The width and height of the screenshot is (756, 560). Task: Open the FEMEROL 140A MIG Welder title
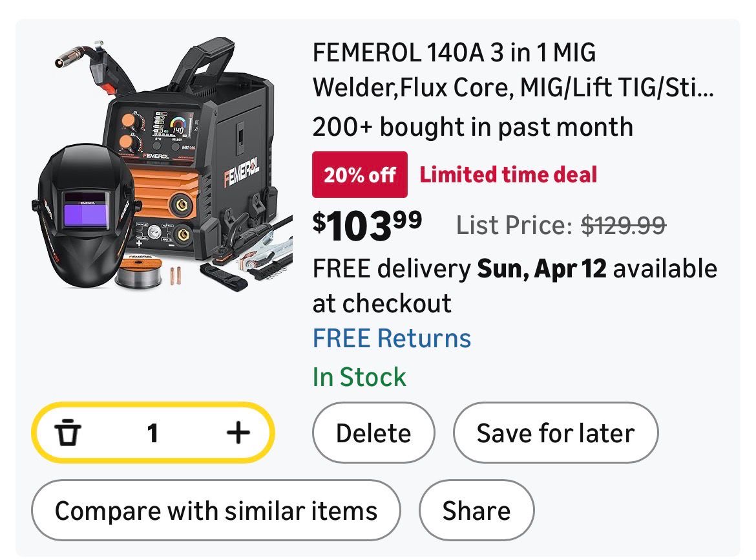tap(513, 70)
